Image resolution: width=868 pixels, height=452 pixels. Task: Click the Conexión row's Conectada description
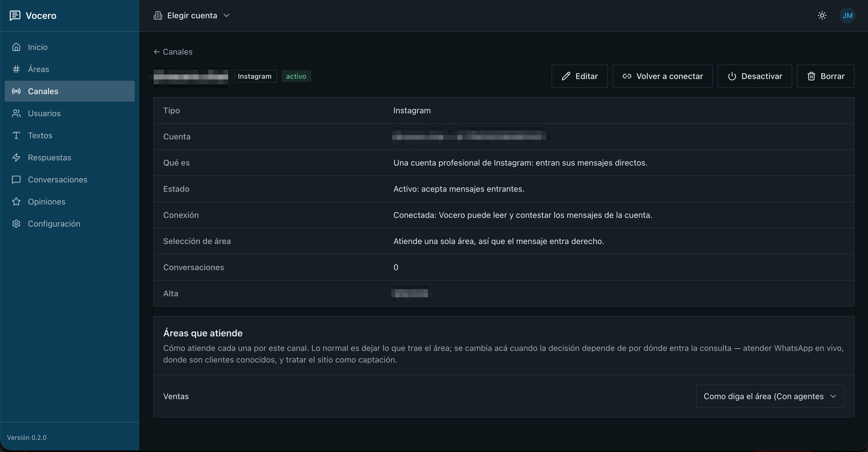523,215
